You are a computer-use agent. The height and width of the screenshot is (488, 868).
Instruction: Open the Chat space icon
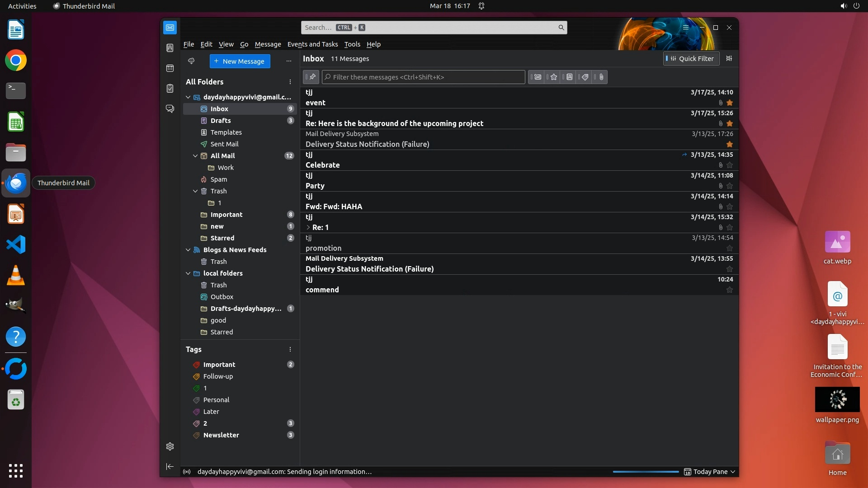pyautogui.click(x=170, y=109)
